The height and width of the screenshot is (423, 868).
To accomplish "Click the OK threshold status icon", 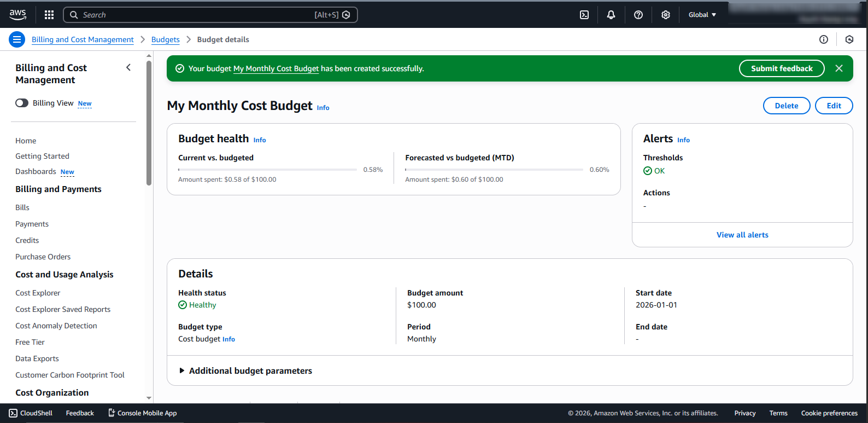I will tap(648, 171).
